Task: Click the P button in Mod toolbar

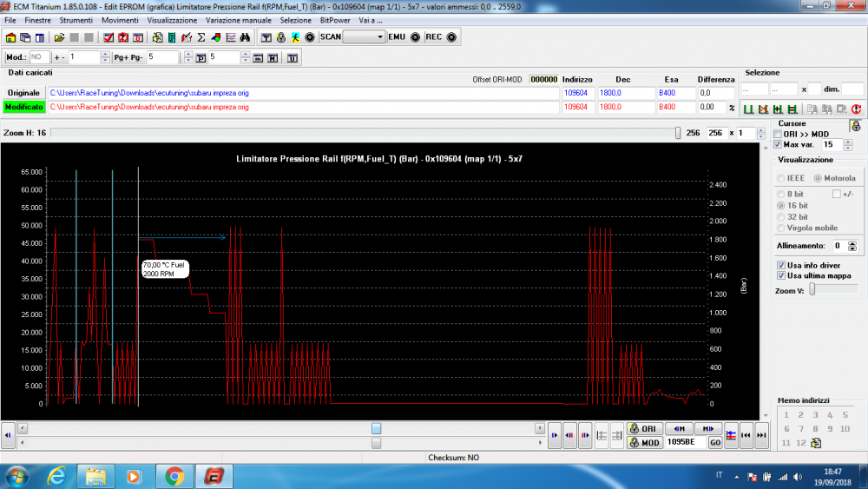Action: point(201,57)
